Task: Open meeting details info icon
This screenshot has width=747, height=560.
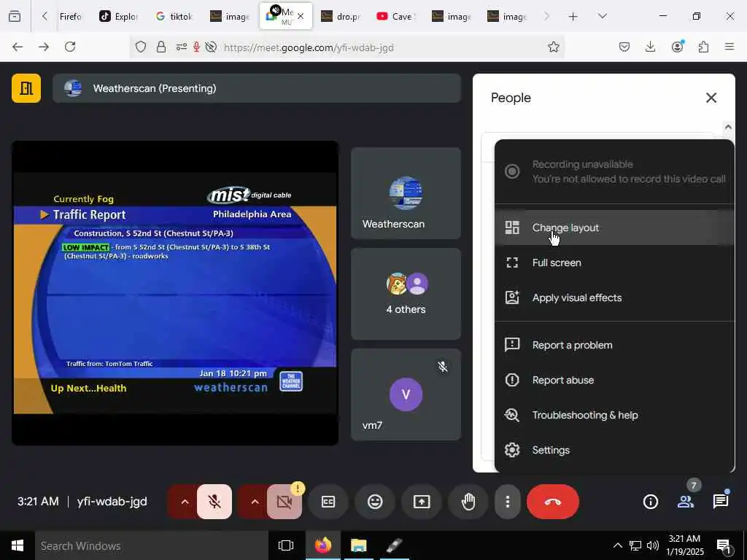Action: pyautogui.click(x=650, y=502)
